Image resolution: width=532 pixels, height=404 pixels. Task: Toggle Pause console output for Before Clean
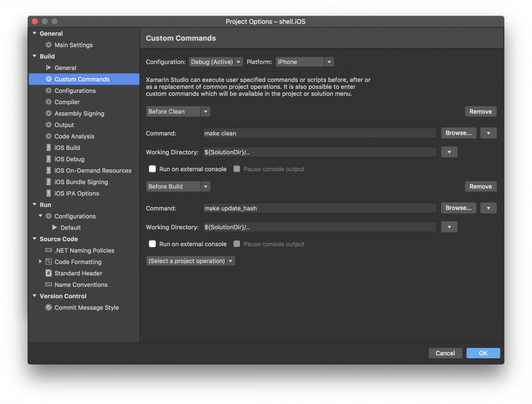[236, 169]
